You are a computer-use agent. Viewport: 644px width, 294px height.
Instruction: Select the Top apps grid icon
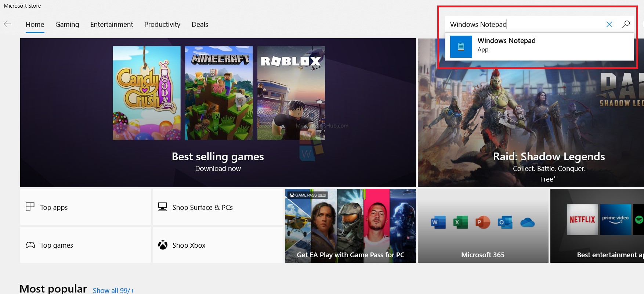30,207
